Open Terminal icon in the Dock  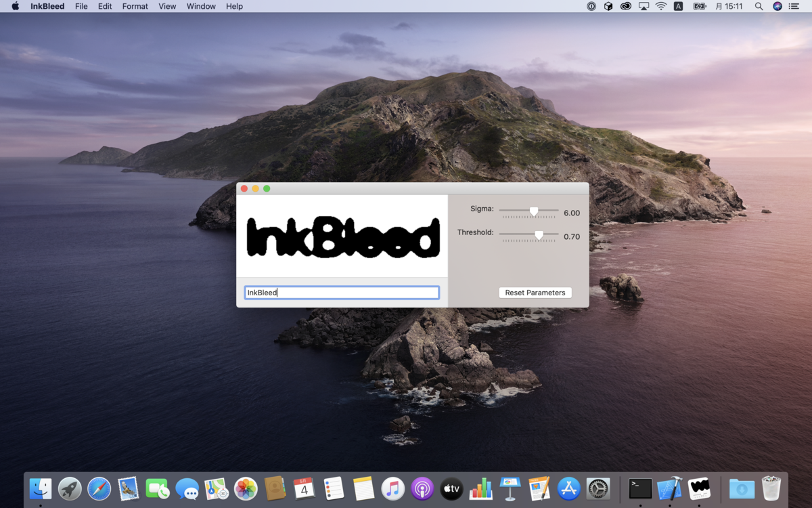[640, 488]
